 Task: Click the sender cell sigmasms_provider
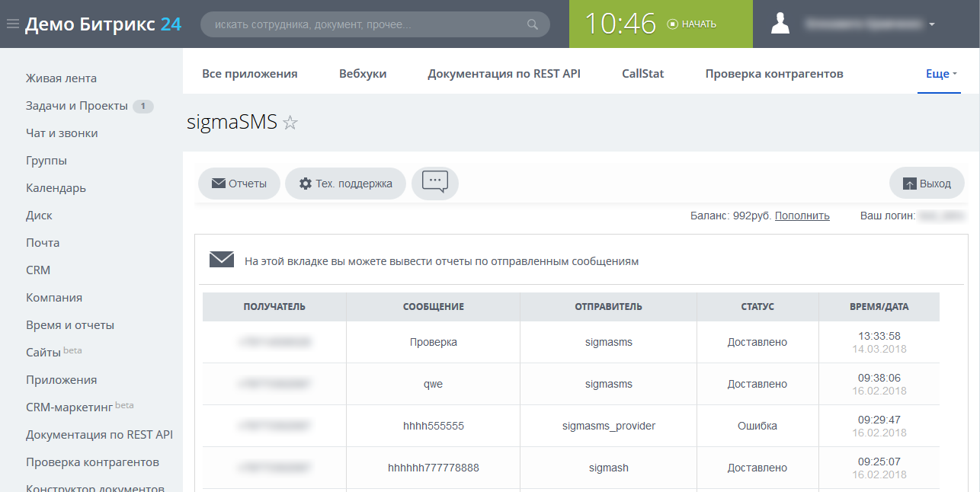pos(609,426)
